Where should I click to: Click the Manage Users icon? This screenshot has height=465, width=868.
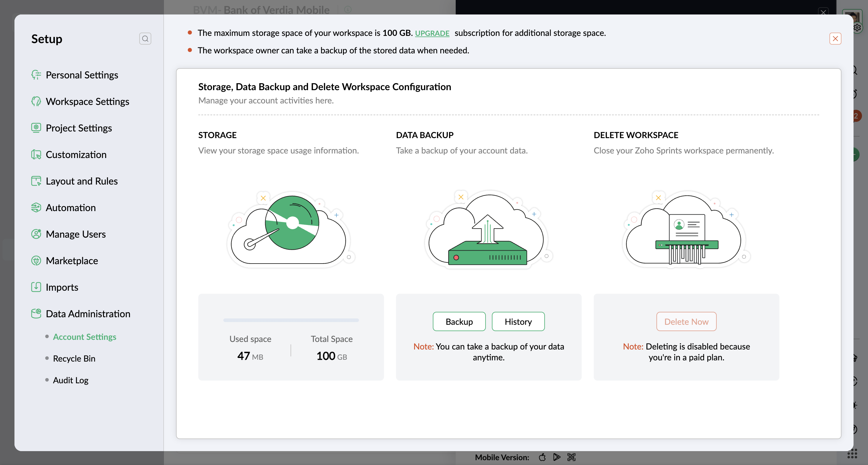[x=36, y=234]
